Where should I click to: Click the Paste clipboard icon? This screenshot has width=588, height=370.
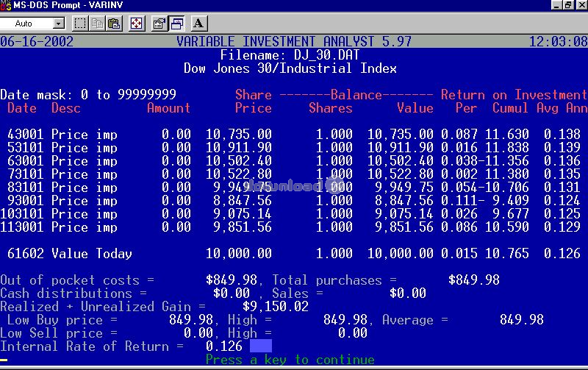tap(115, 24)
